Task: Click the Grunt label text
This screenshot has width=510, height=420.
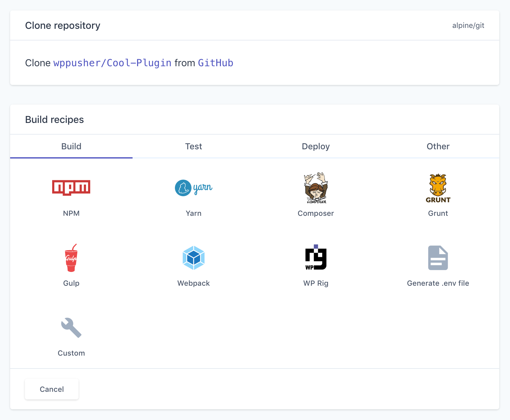Action: (438, 213)
